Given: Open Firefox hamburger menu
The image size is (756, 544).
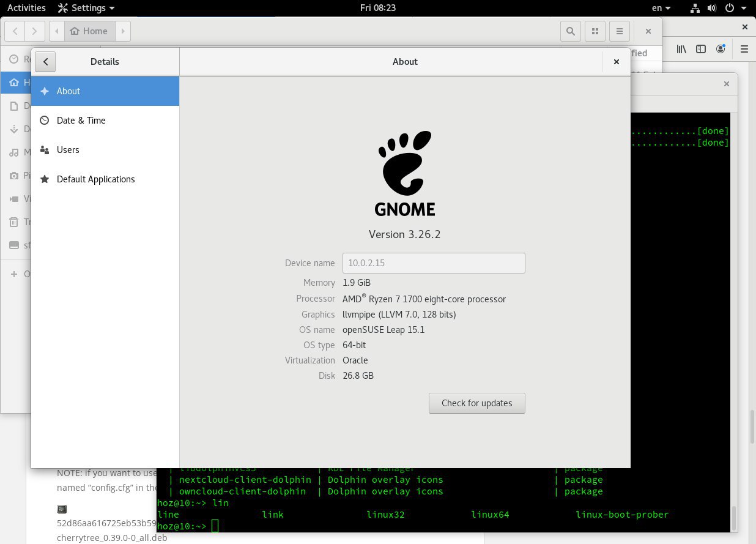Looking at the screenshot, I should coord(744,49).
